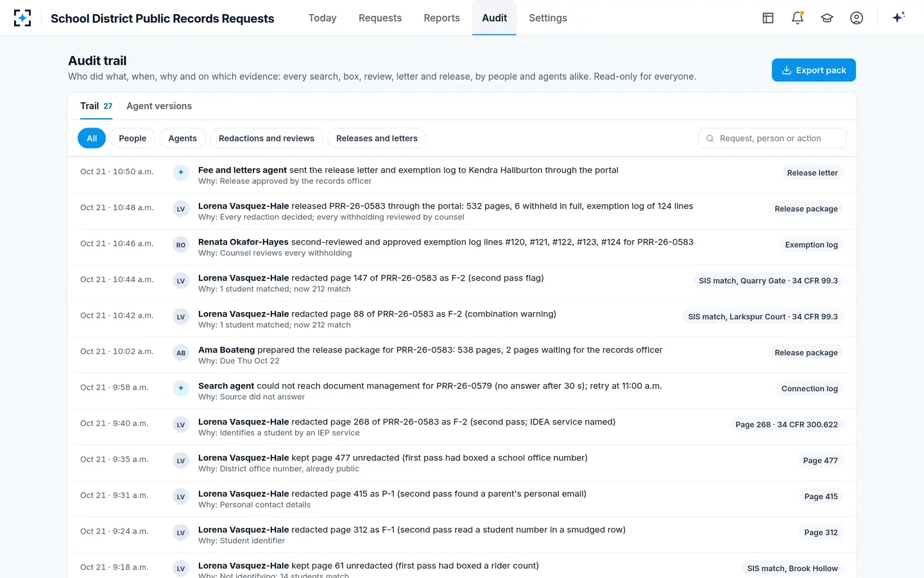Screen dimensions: 924x578
Task: Open the Release letter evidence tag
Action: click(812, 173)
